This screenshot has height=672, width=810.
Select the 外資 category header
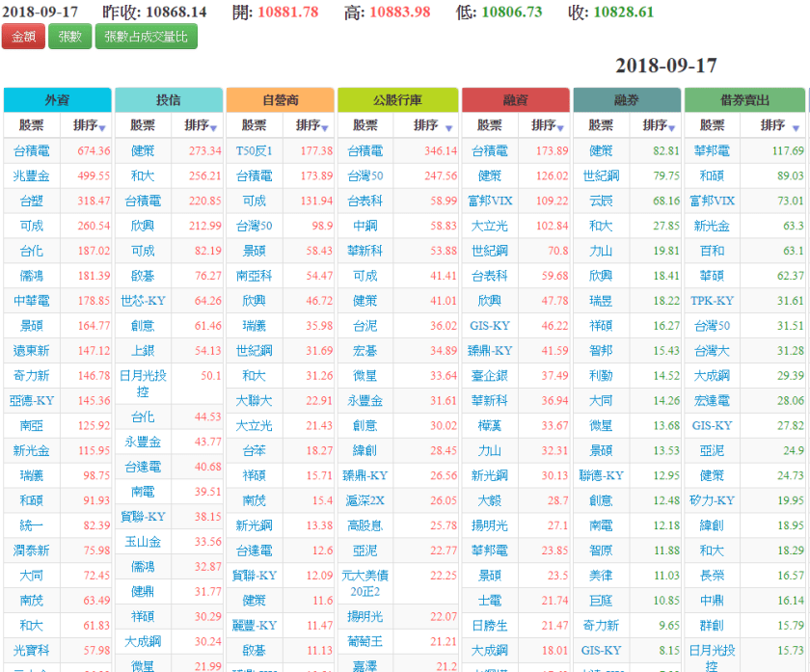[58, 100]
